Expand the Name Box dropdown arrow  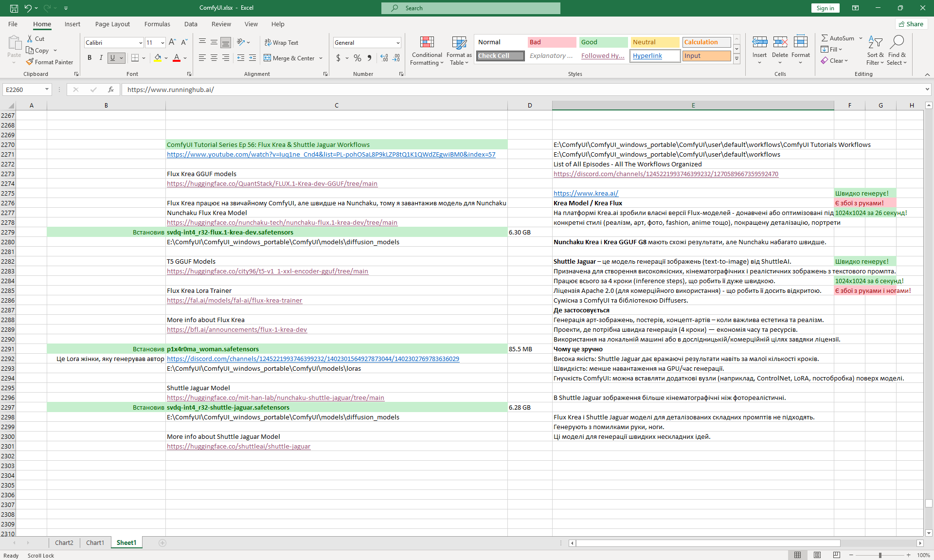[47, 90]
